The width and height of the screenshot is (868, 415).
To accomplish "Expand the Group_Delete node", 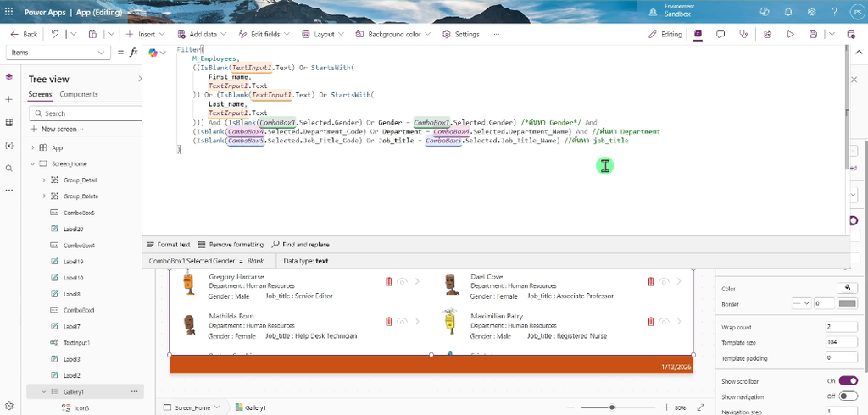I will tap(44, 196).
